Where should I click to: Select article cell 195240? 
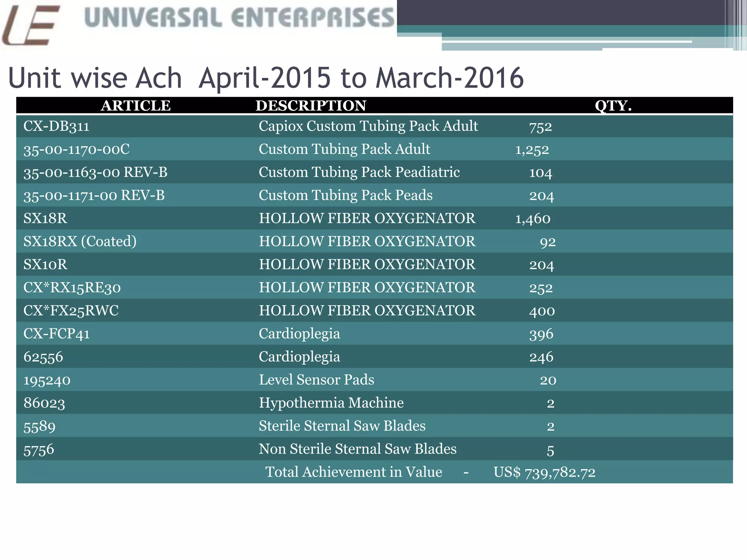point(47,380)
